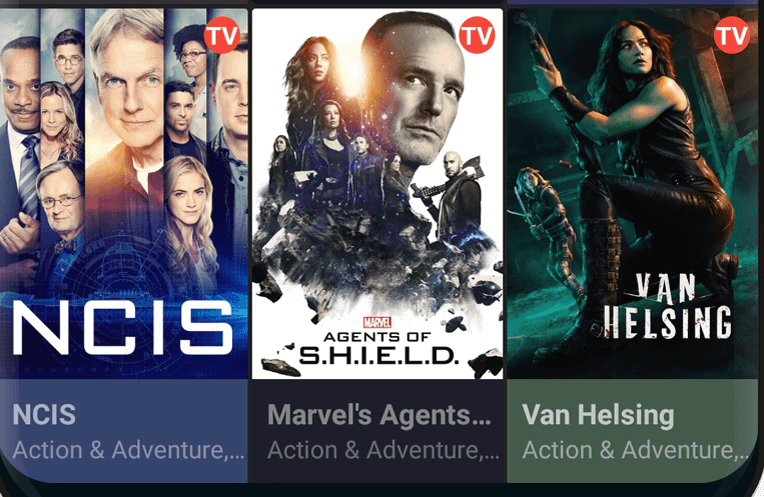Select the Van Helsing show title text
This screenshot has width=764, height=497.
click(598, 415)
